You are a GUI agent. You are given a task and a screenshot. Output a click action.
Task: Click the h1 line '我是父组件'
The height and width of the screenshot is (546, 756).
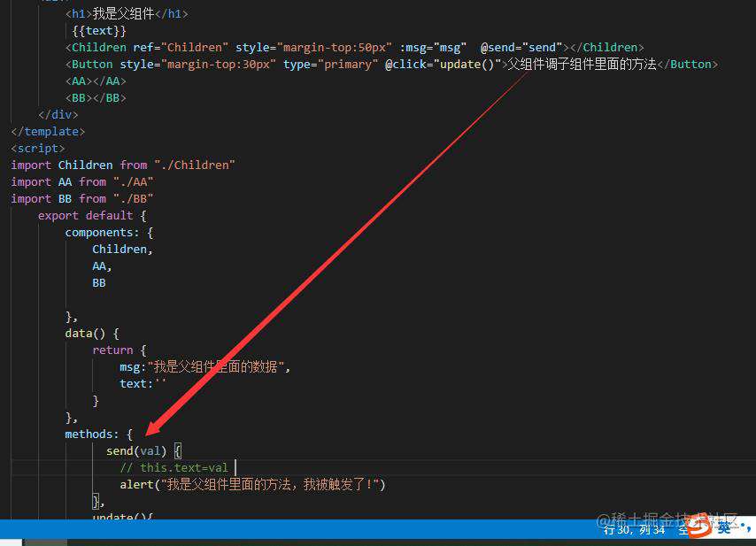[x=127, y=13]
